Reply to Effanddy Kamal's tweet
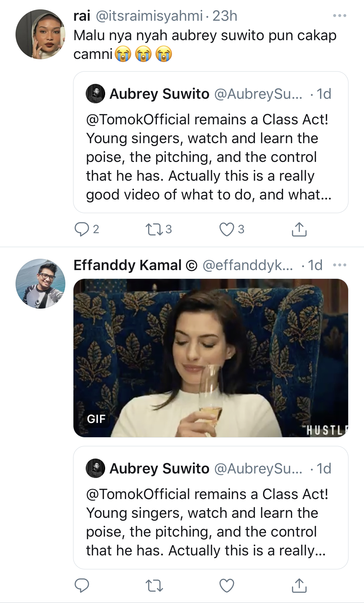The image size is (364, 603). click(82, 586)
